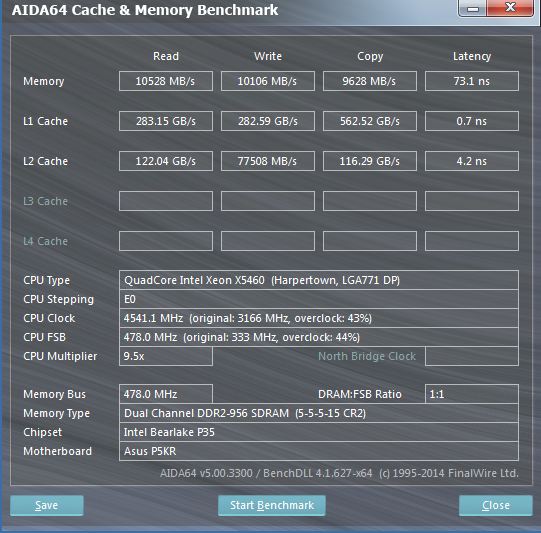This screenshot has width=541, height=533.
Task: Click the L2 Cache Latency box
Action: (472, 161)
